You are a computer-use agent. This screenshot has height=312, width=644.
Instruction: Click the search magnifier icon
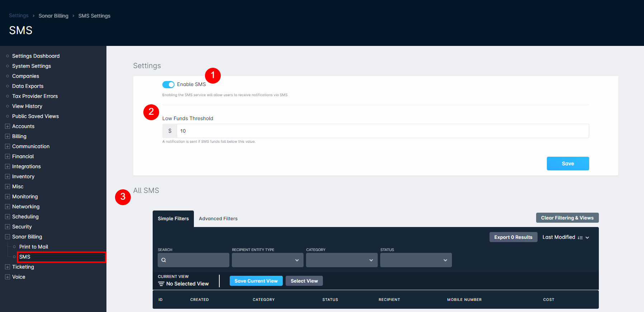pos(164,260)
